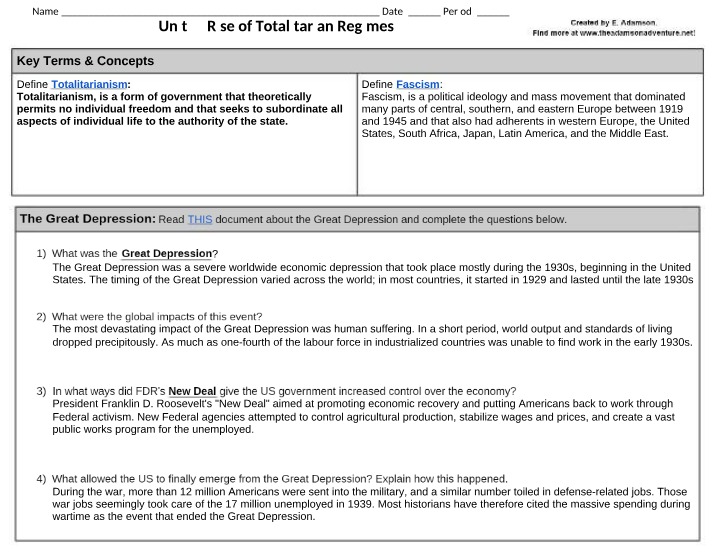Click 'Find more at www.theadamsonadventure.net!' text

click(x=614, y=33)
